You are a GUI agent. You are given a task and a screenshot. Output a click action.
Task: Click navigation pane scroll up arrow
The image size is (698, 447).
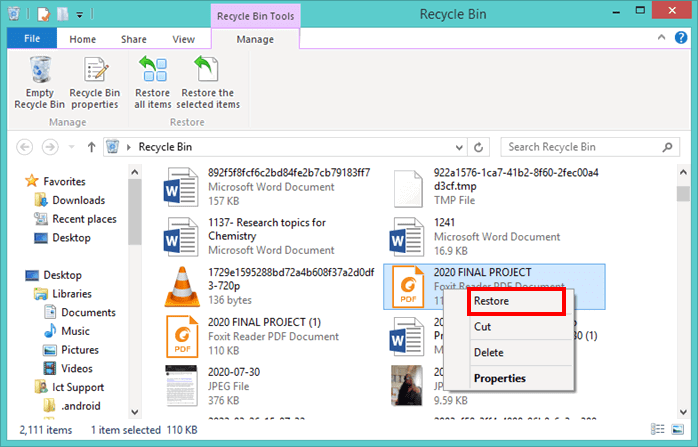pyautogui.click(x=135, y=172)
